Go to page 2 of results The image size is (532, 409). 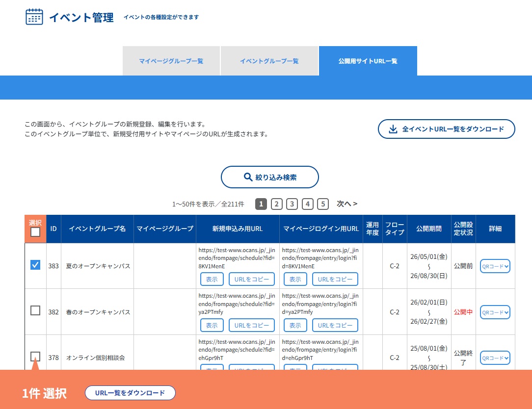pos(276,204)
